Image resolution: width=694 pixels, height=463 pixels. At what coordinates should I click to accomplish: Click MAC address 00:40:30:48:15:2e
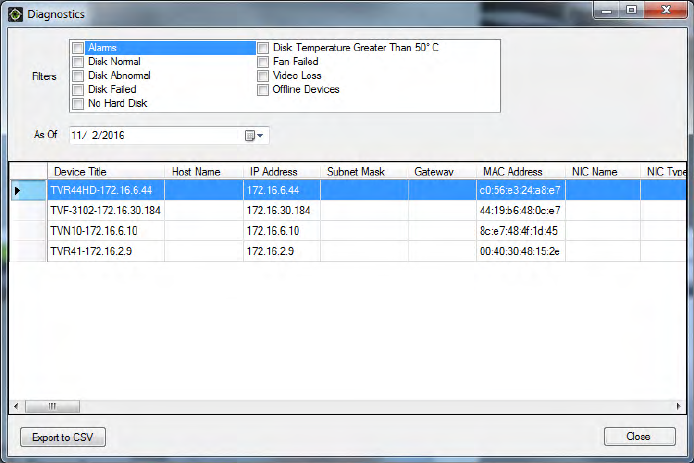click(x=520, y=251)
